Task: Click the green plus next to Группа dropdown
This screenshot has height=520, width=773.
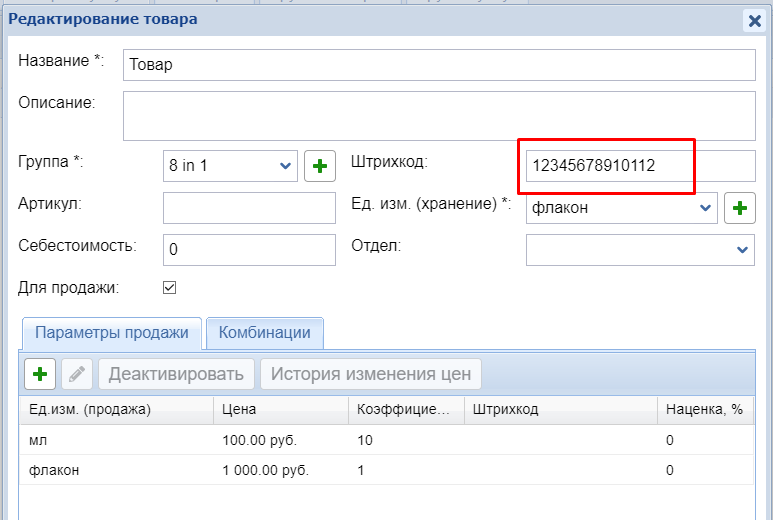Action: tap(319, 166)
